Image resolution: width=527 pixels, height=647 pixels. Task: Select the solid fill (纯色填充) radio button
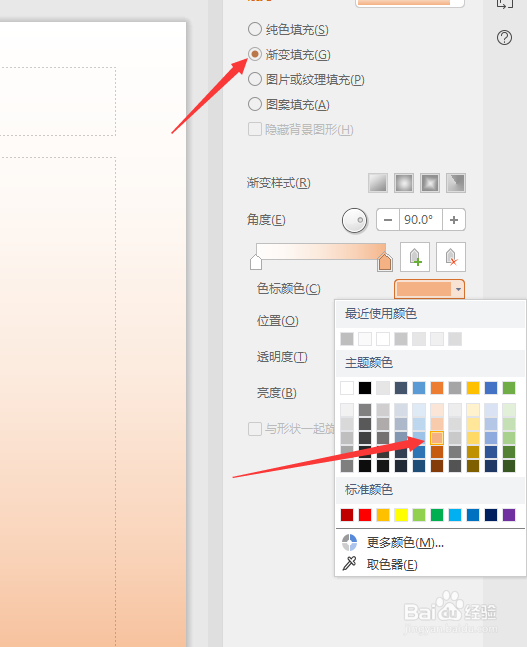tap(255, 29)
